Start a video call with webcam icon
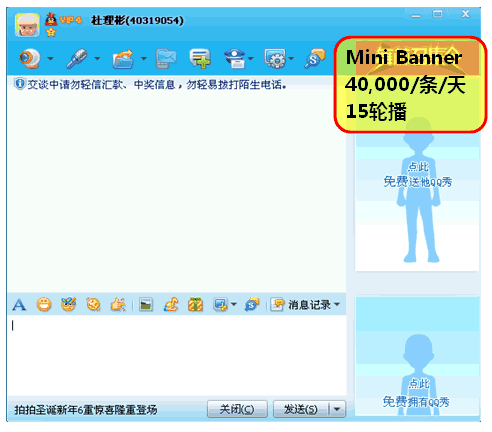 tap(29, 59)
